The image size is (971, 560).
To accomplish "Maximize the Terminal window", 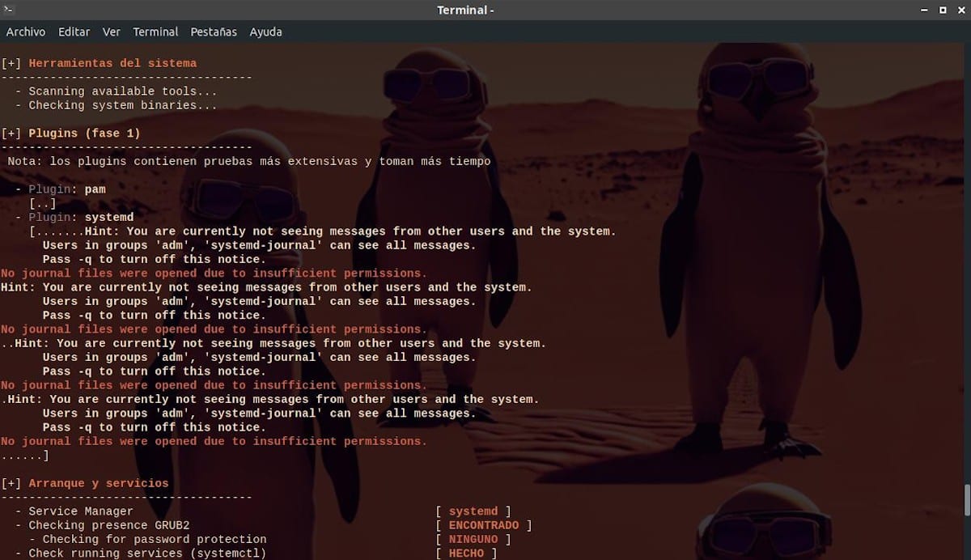I will [943, 10].
